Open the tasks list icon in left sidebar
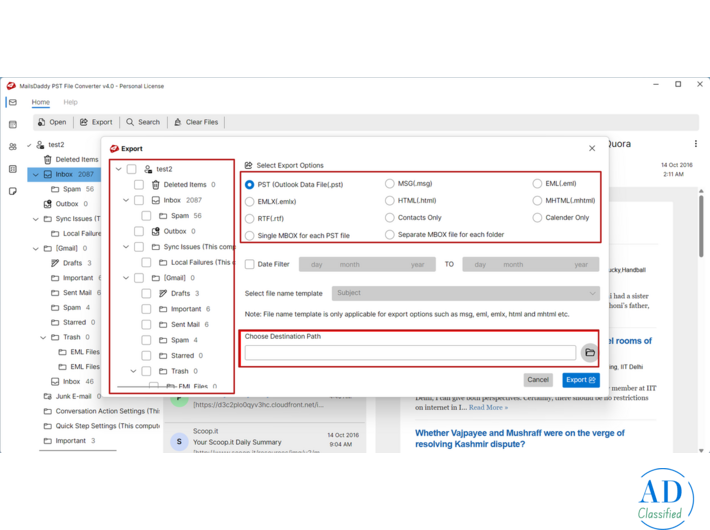 point(13,169)
